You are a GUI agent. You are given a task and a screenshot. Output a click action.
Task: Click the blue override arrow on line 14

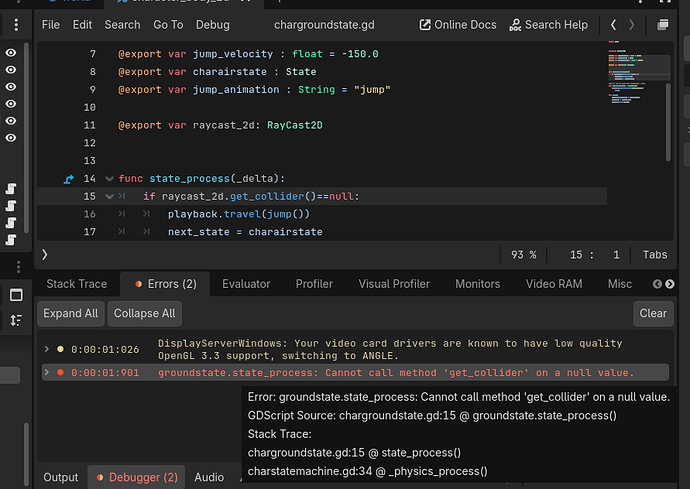click(69, 179)
